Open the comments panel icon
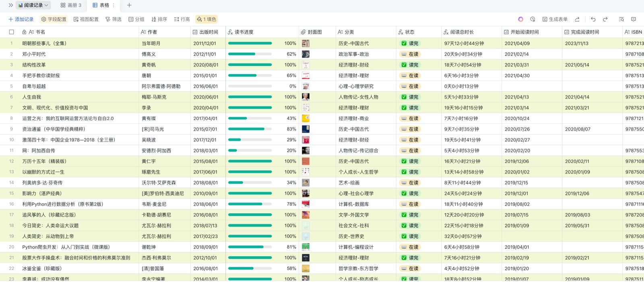644x282 pixels. (x=634, y=19)
